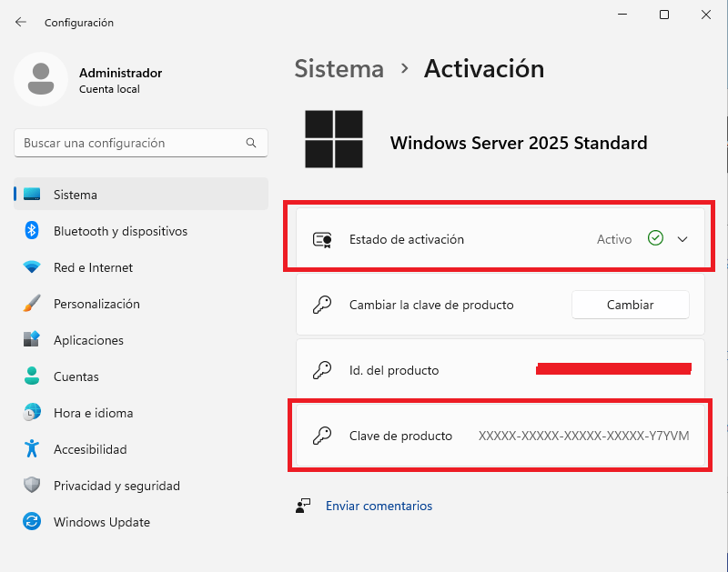
Task: Select Aplicaciones in the sidebar
Action: coord(141,340)
